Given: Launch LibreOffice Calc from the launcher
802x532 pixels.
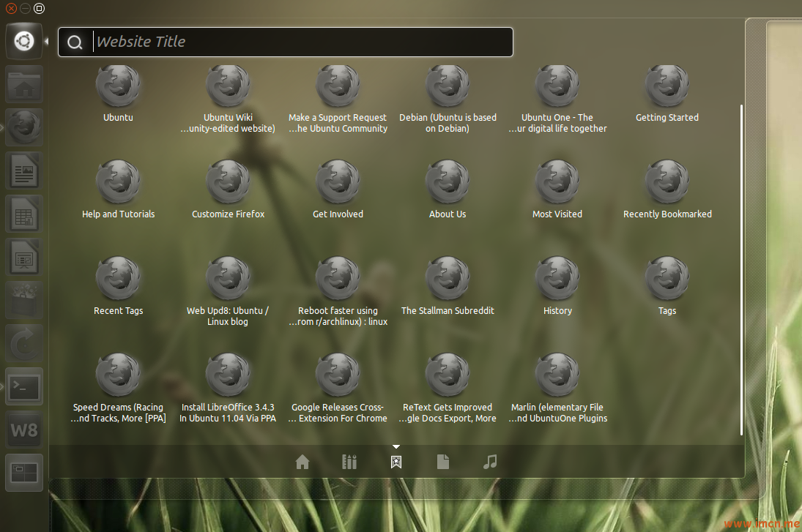Looking at the screenshot, I should click(x=24, y=214).
